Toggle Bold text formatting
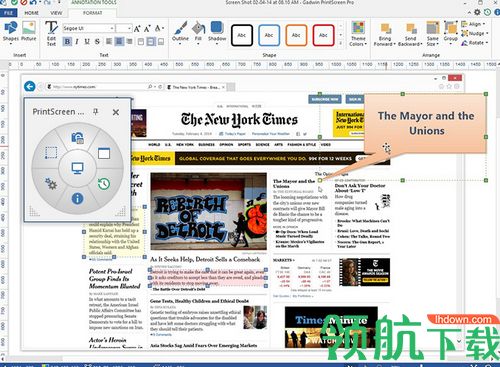This screenshot has height=367, width=500. click(x=67, y=42)
